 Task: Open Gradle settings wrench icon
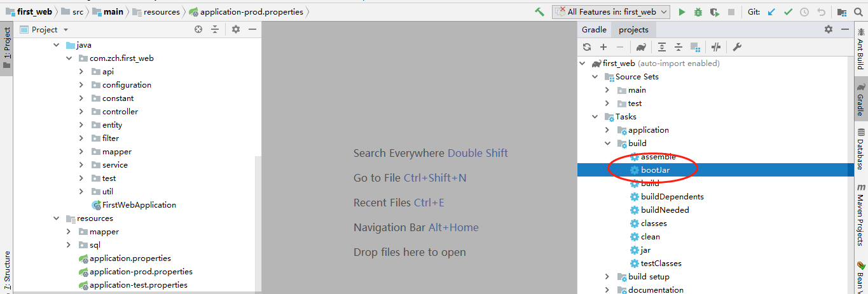click(738, 47)
